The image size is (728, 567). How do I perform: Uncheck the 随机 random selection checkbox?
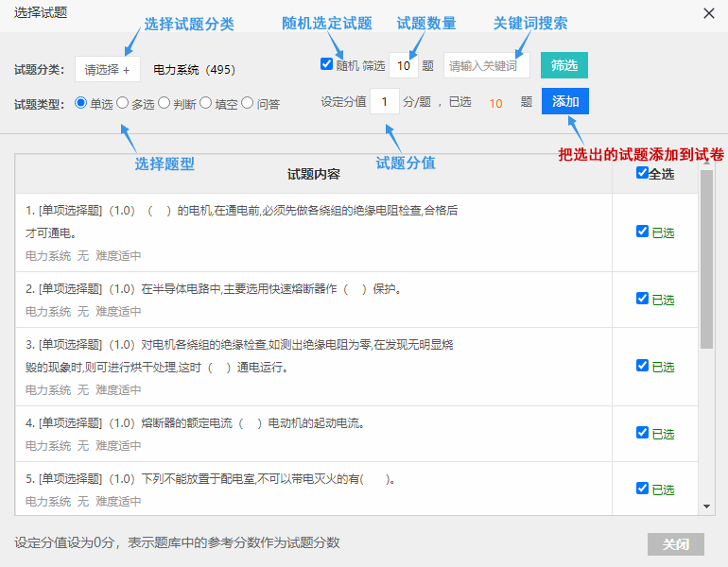pyautogui.click(x=326, y=64)
